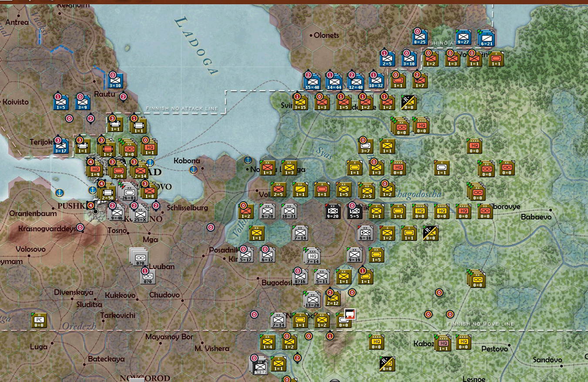
Task: Select Finnish infantry stack 12=48
Action: [x=356, y=81]
